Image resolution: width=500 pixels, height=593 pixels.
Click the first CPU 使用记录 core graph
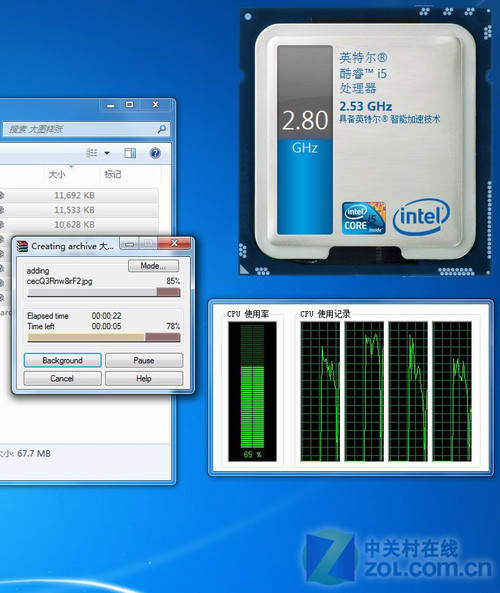[x=320, y=391]
